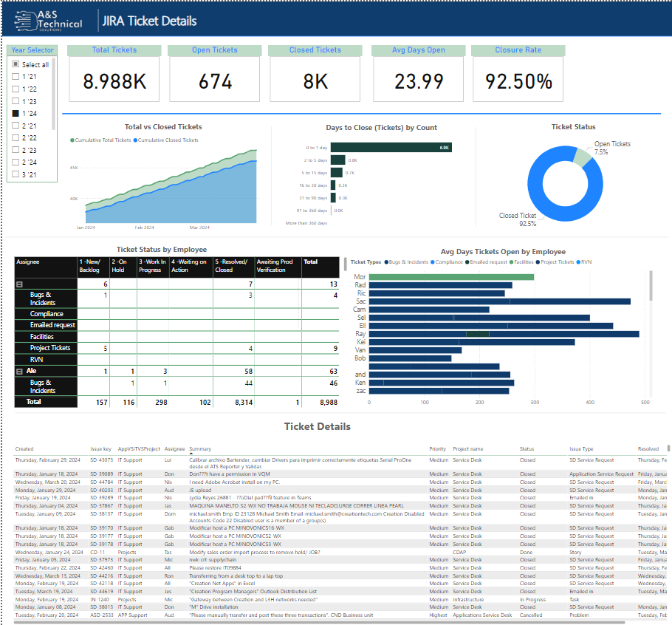Click the sort arrow under Summary column
Image resolution: width=672 pixels, height=625 pixels.
[x=191, y=454]
